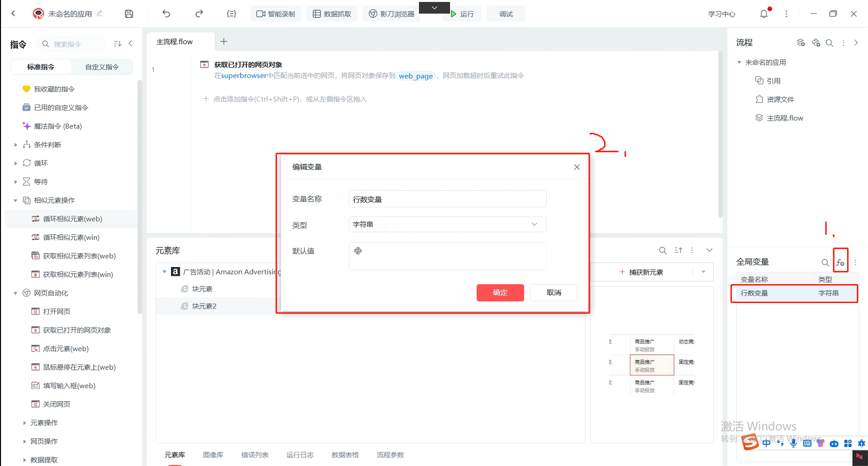
Task: Switch to the 标准指令 tab
Action: pos(41,67)
